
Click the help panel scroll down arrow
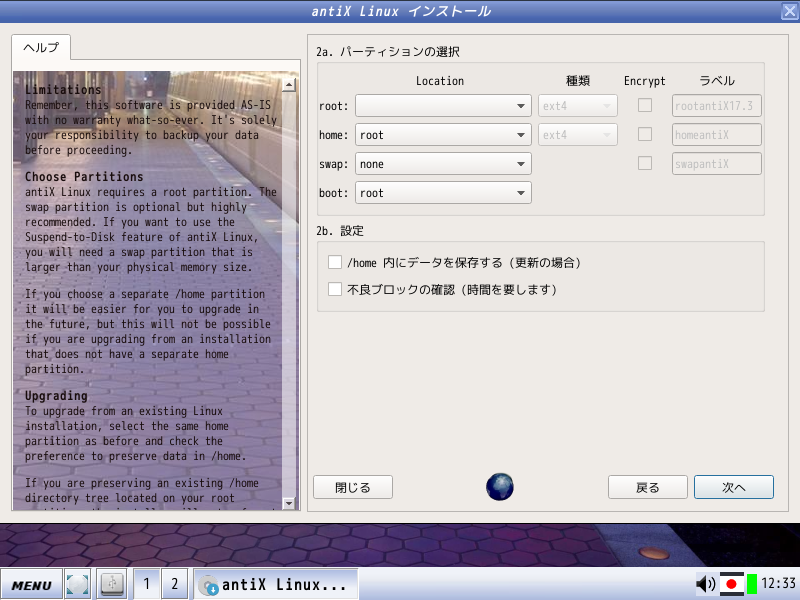click(x=289, y=503)
